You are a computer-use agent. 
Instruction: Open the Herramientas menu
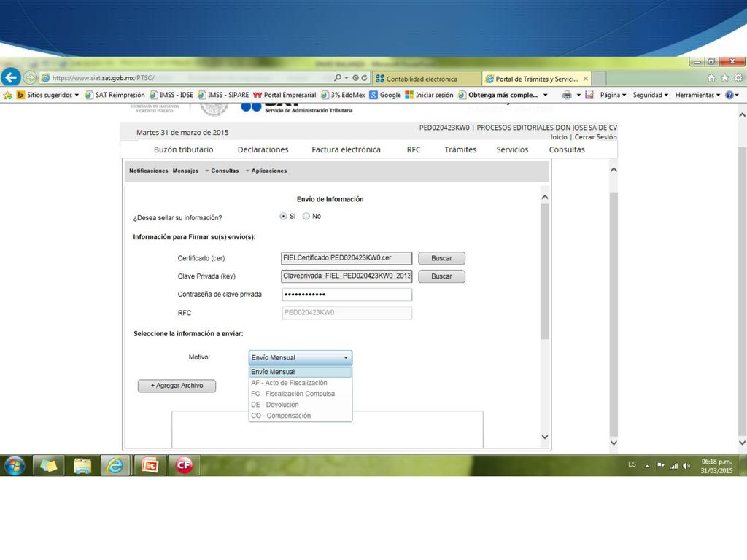point(697,95)
